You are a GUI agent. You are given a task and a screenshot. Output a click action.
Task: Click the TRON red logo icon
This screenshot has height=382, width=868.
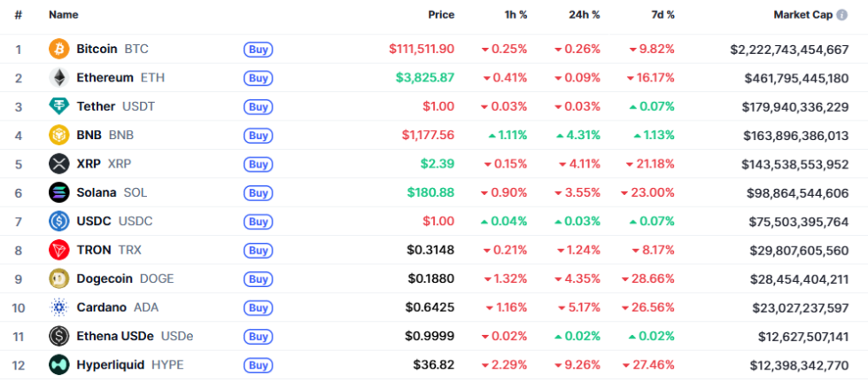(58, 250)
